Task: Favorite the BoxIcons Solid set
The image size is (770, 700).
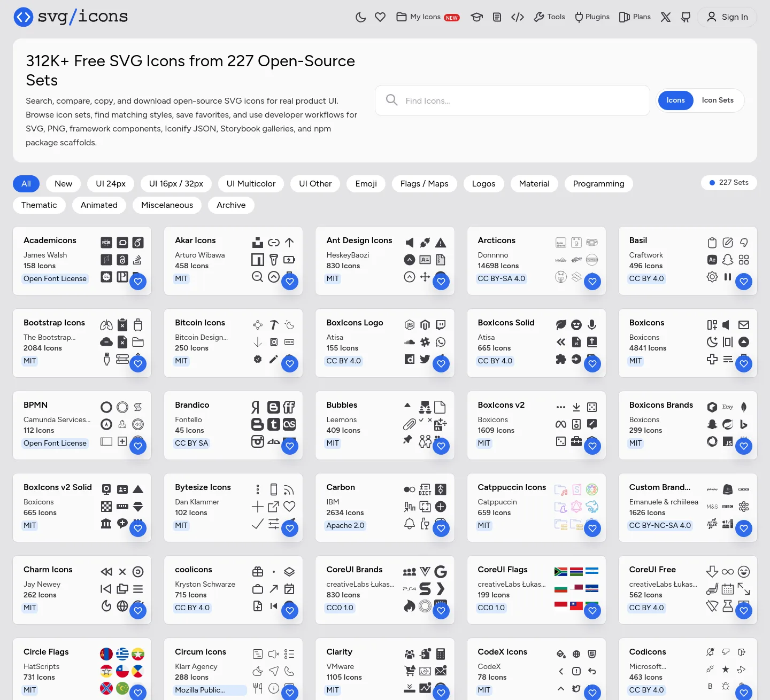Action: [592, 364]
